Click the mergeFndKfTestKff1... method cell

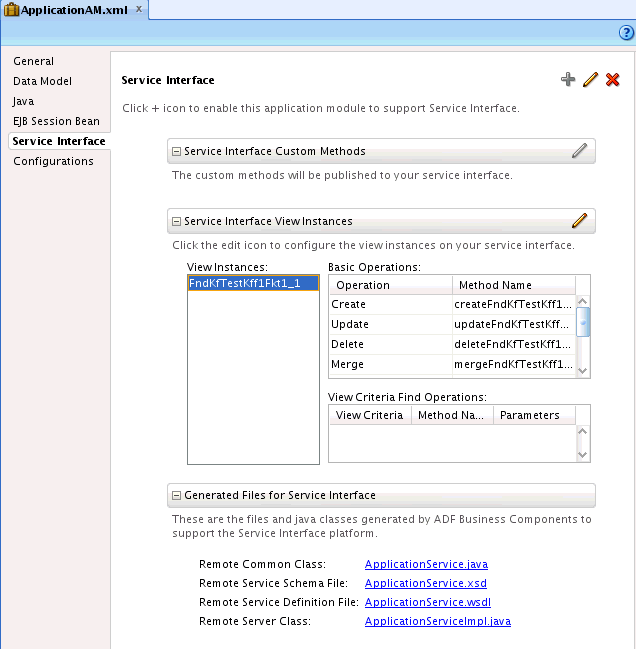click(514, 364)
